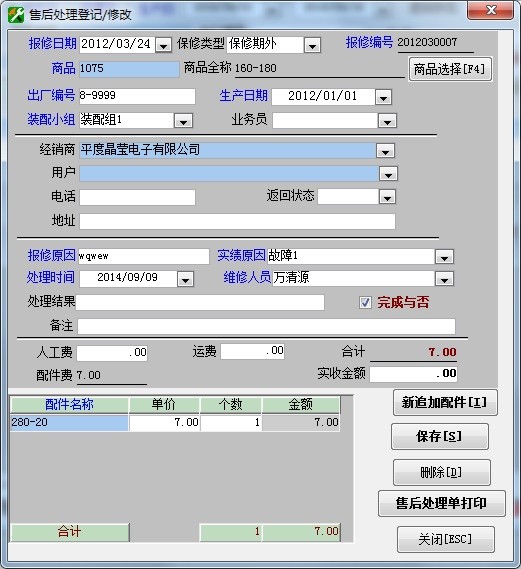Click the 新追加配件[I] button
Viewport: 521px width, 569px height.
(445, 402)
